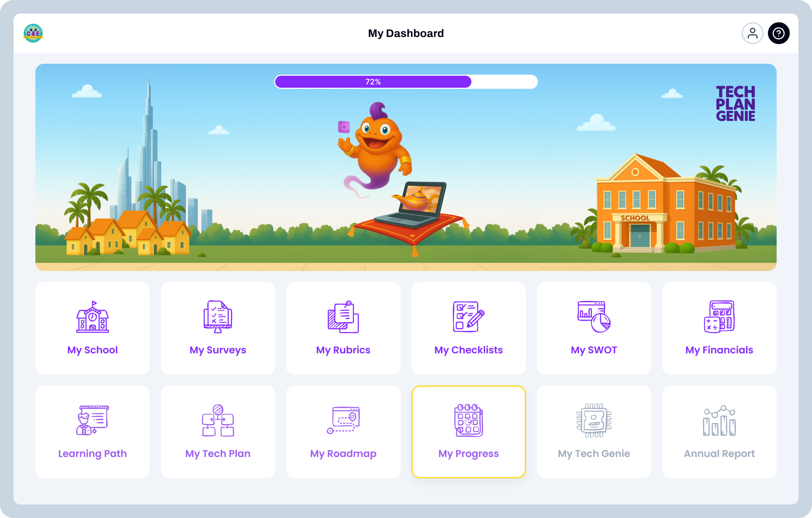
Task: Open the My School building icon
Action: [x=92, y=317]
